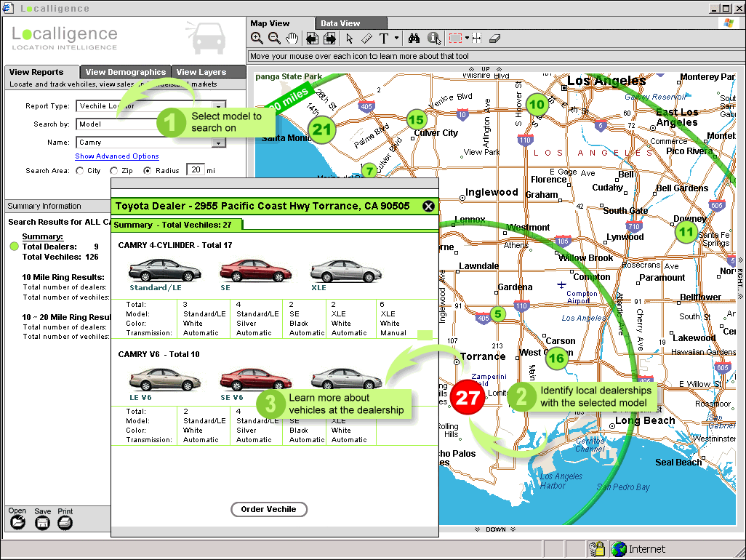Choose the red dashed rectangle selection tool
This screenshot has height=560, width=746.
[455, 38]
